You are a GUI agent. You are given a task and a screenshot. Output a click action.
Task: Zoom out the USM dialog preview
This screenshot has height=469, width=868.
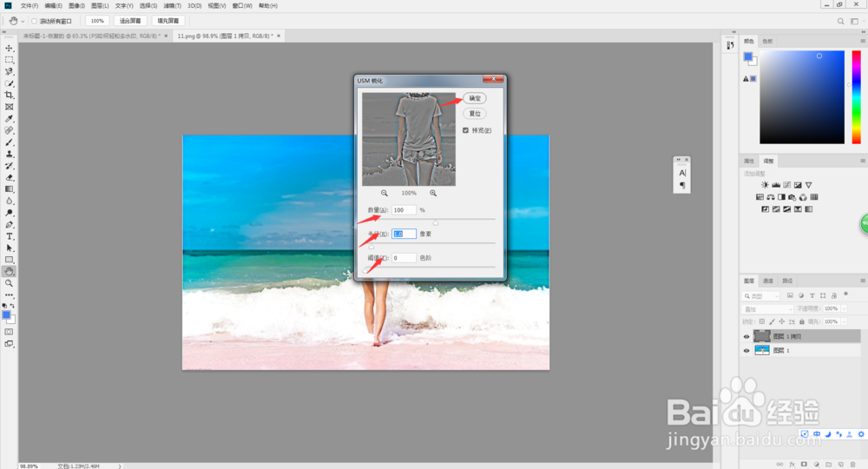pyautogui.click(x=385, y=194)
